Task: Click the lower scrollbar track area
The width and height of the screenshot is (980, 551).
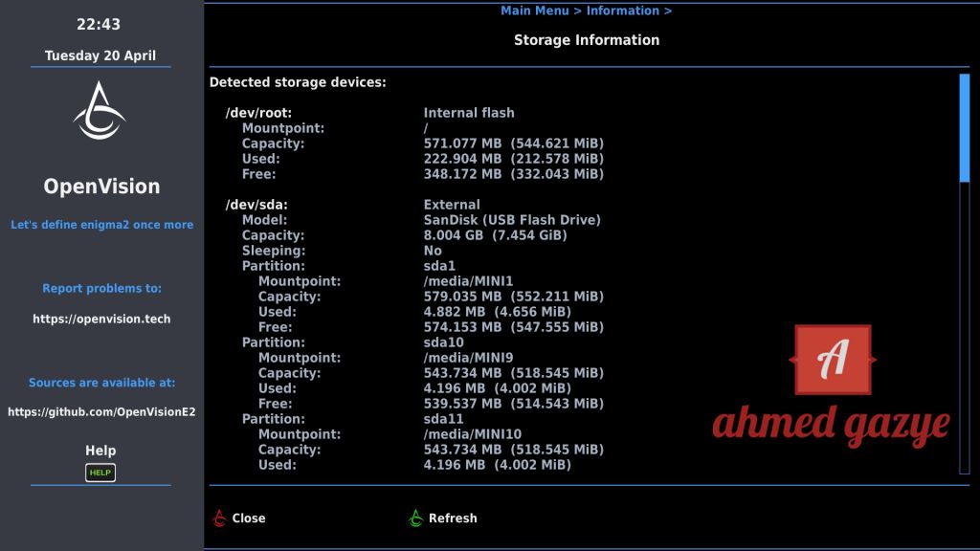Action: click(x=965, y=328)
